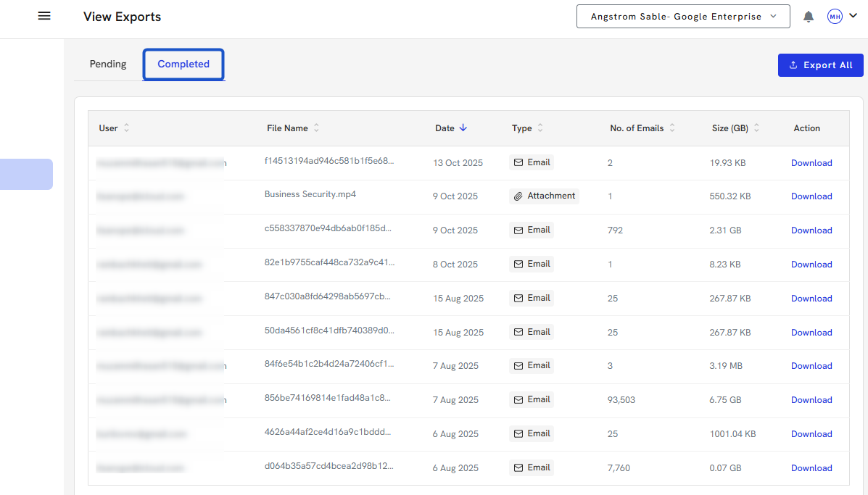Sort by User column arrows
Image resolution: width=868 pixels, height=495 pixels.
pyautogui.click(x=127, y=128)
